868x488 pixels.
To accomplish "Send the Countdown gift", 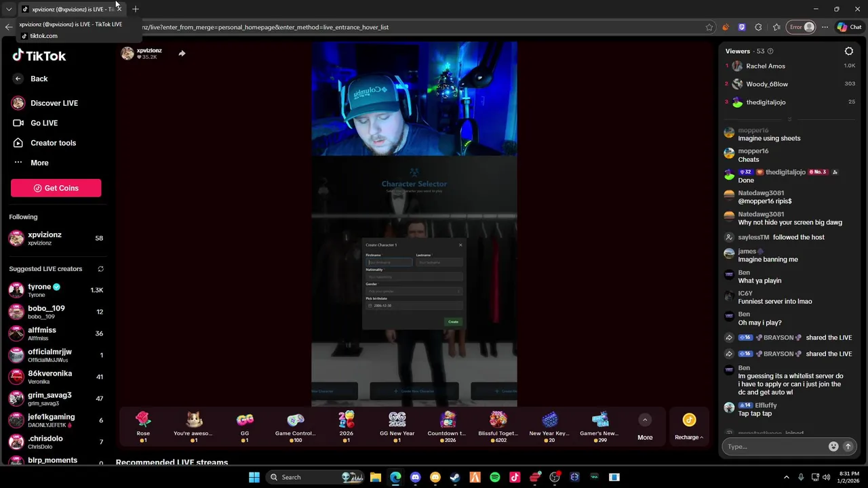I will [x=447, y=426].
